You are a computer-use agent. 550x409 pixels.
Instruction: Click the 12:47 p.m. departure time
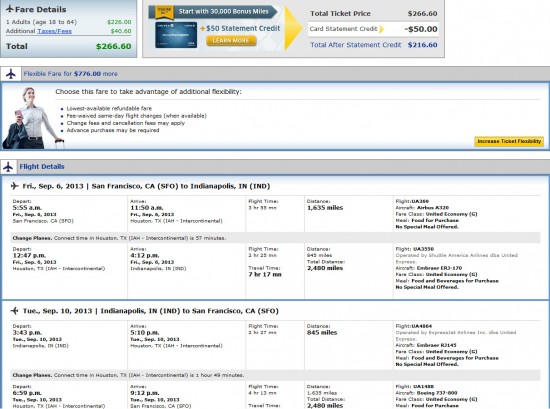coord(29,255)
